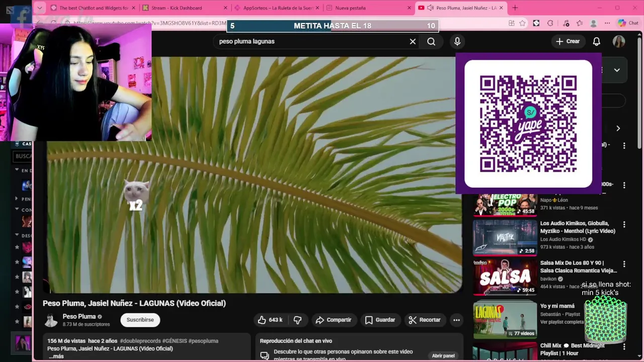Open browser settings and more menu
This screenshot has height=362, width=644.
point(607,23)
